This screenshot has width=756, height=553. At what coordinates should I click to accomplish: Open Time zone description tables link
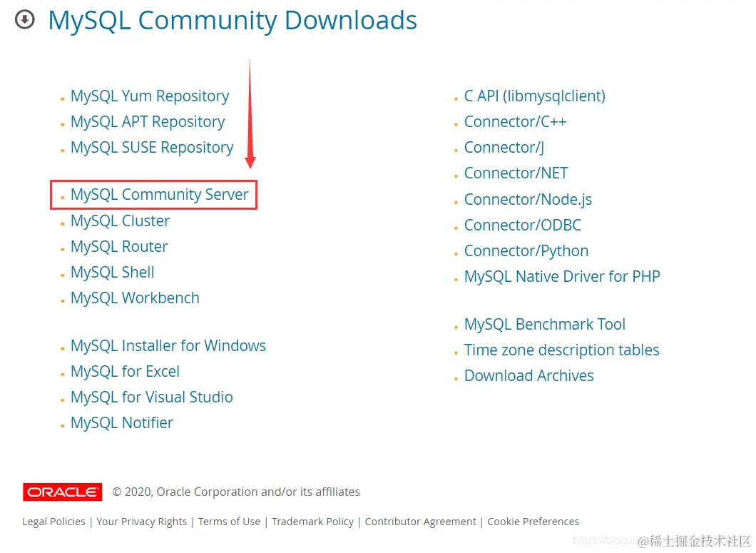562,350
